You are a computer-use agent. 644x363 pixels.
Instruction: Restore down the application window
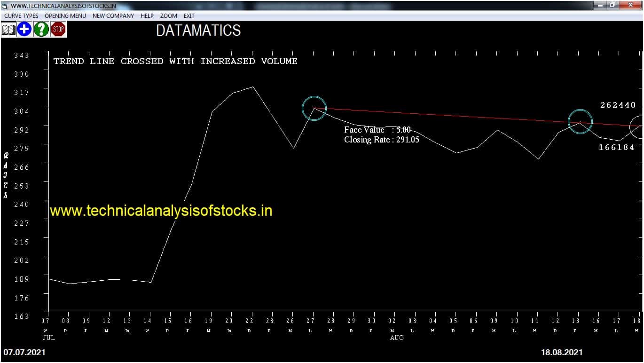[x=612, y=5]
